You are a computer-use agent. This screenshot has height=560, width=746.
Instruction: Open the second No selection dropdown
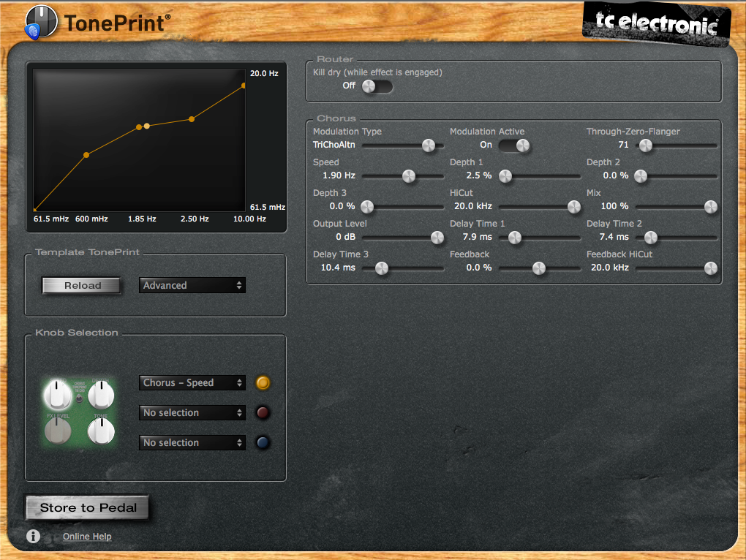point(192,412)
